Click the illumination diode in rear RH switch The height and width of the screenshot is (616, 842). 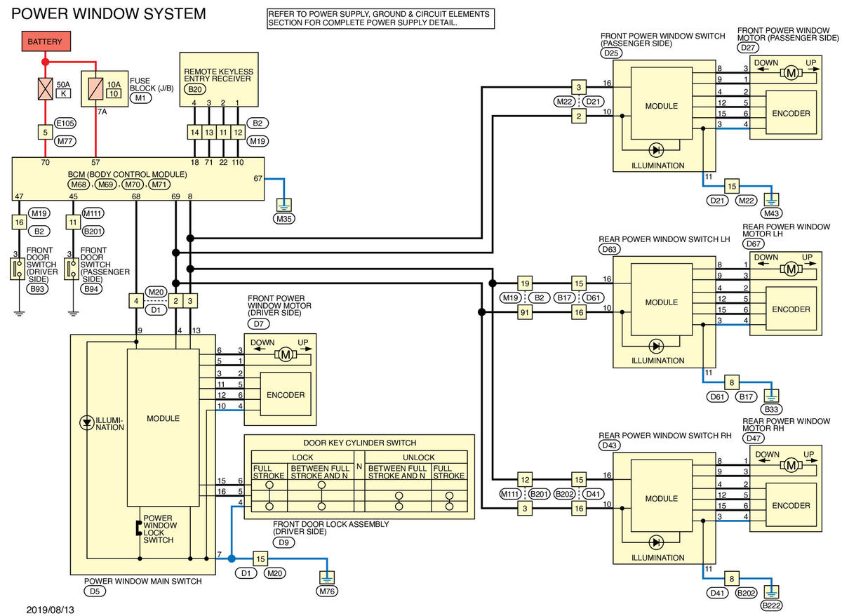click(x=656, y=542)
